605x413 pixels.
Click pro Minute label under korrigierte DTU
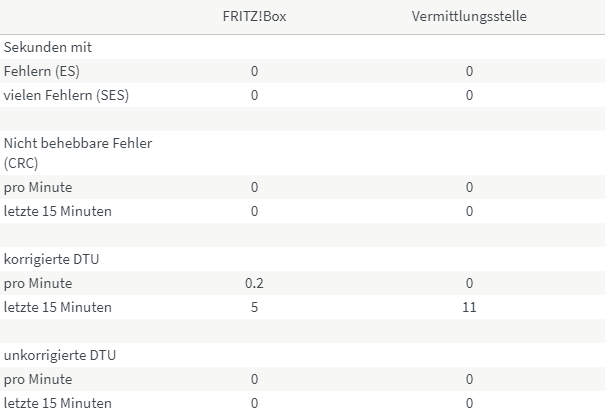click(x=38, y=283)
